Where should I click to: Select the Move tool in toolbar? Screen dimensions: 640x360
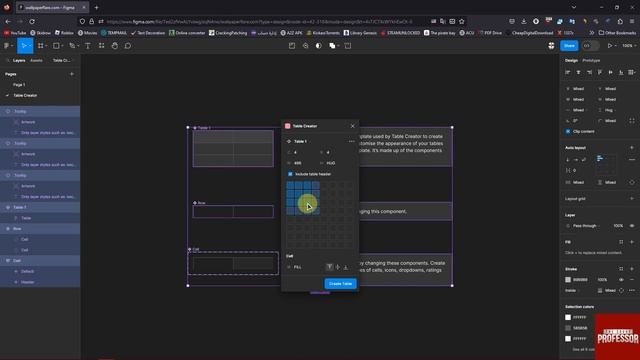tap(24, 46)
